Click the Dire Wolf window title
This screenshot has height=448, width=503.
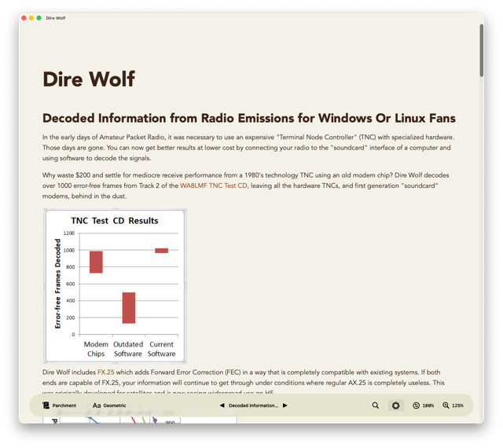pos(56,18)
